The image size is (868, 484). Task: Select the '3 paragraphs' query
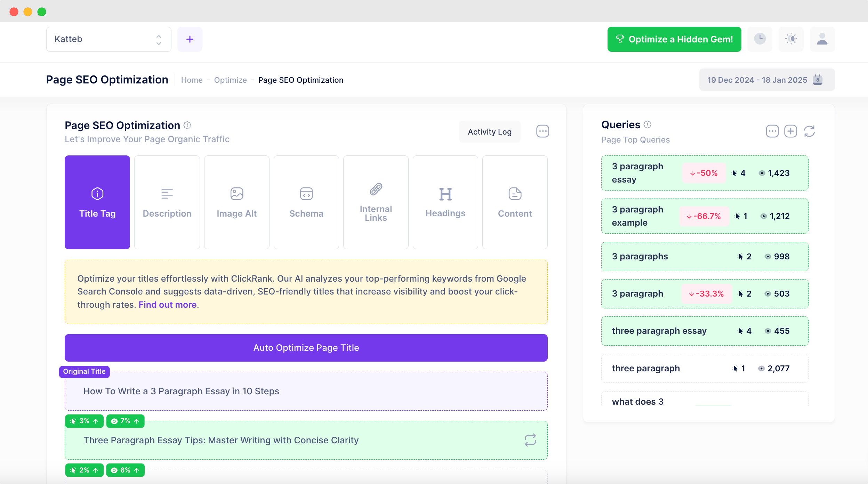(705, 257)
